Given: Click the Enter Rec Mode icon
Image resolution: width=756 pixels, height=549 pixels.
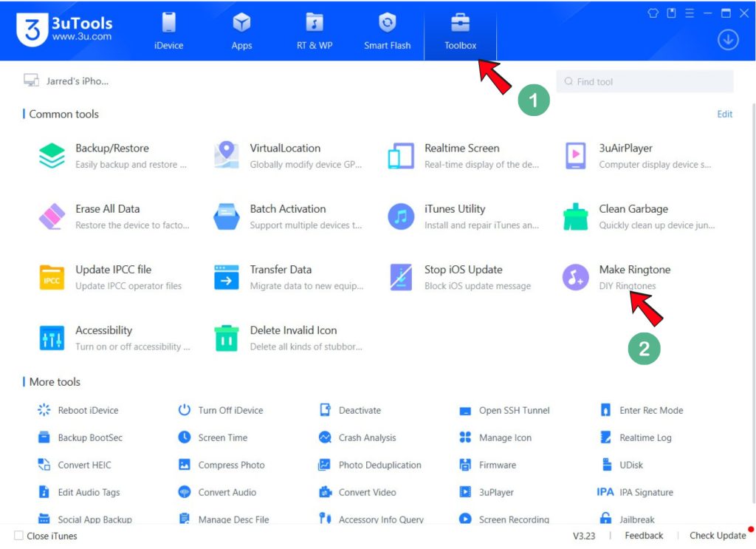Looking at the screenshot, I should [605, 410].
